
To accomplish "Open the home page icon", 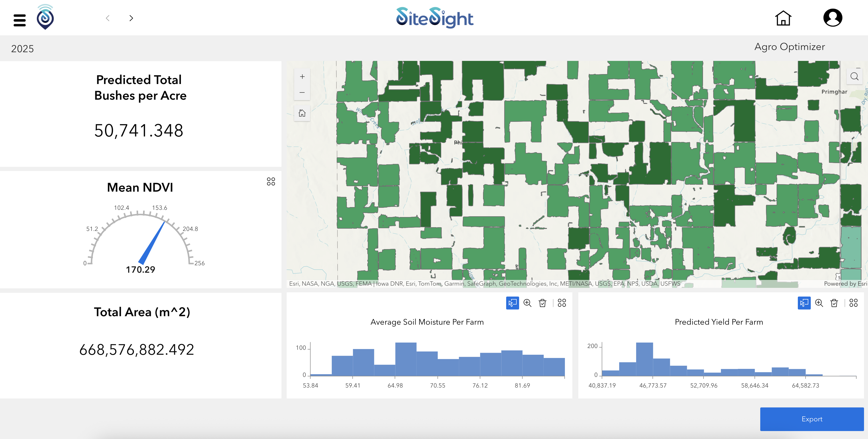I will 783,18.
